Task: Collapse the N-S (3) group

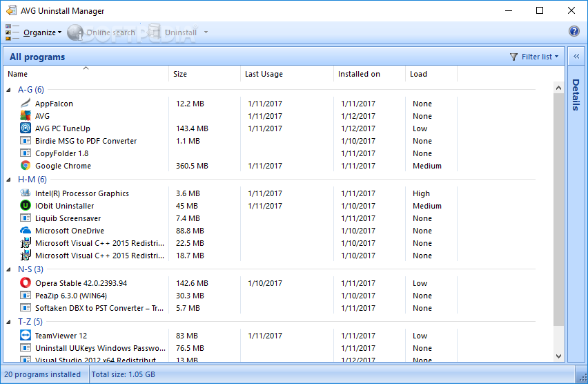Action: pos(8,269)
